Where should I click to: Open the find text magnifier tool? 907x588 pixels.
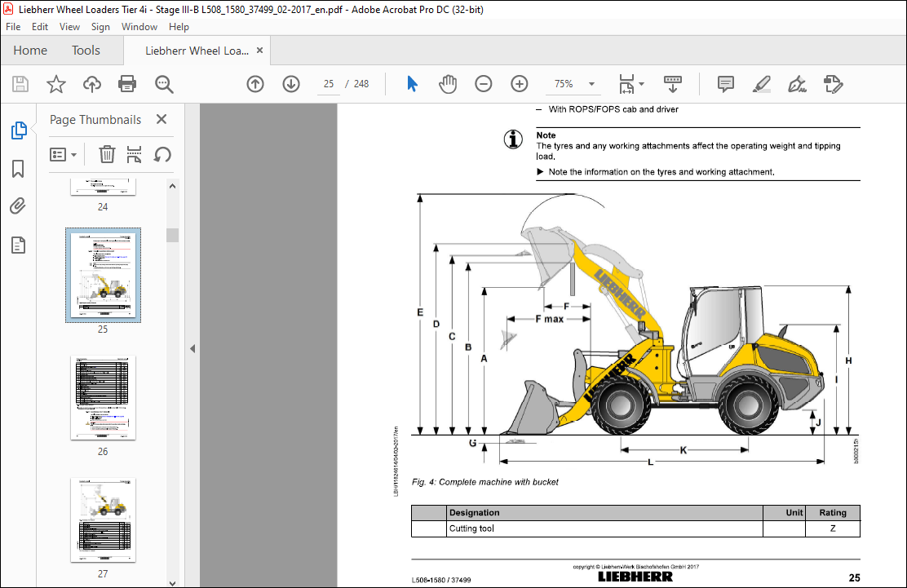point(164,84)
